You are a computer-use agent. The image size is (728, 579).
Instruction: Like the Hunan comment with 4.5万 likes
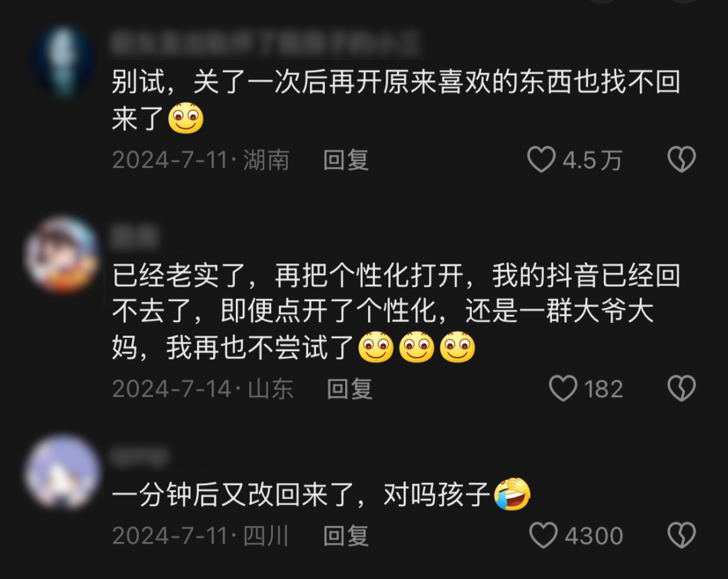[x=541, y=159]
